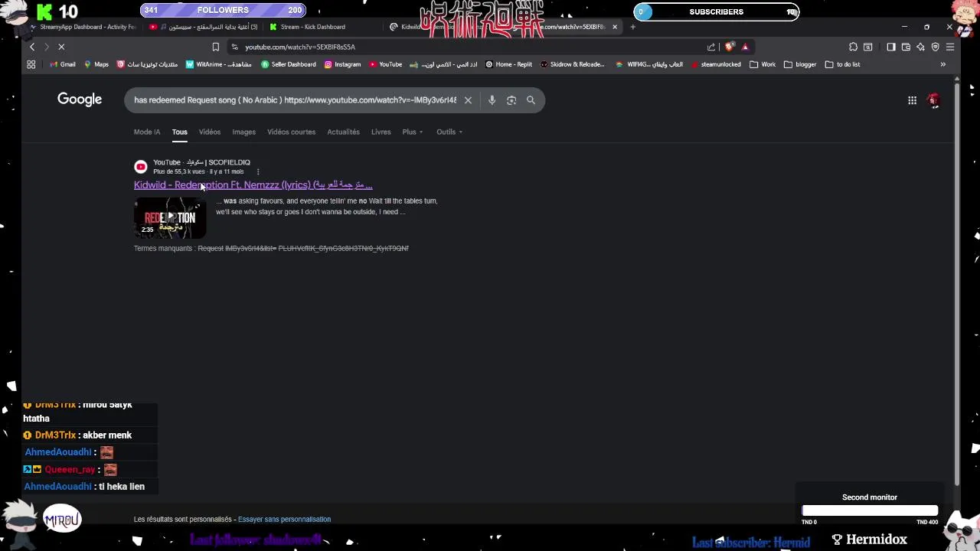Open the result's three-dot options
Screen dimensions: 980x551
click(258, 171)
